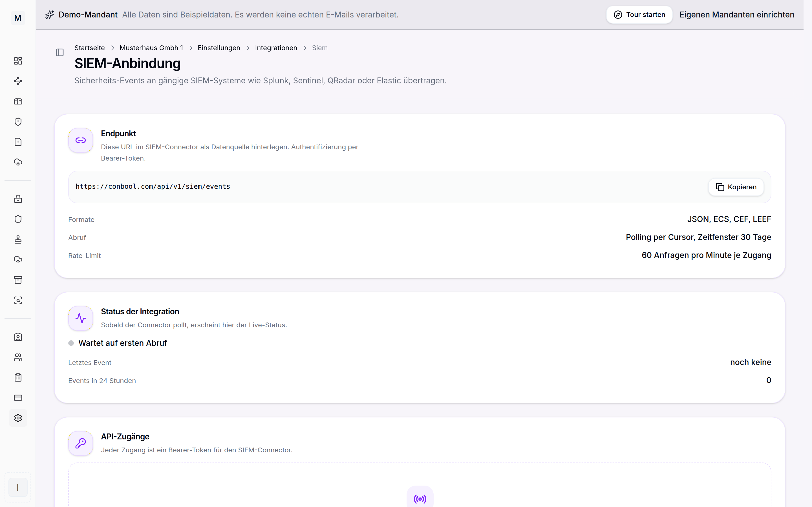
Task: Open the users group icon in sidebar
Action: 18,357
